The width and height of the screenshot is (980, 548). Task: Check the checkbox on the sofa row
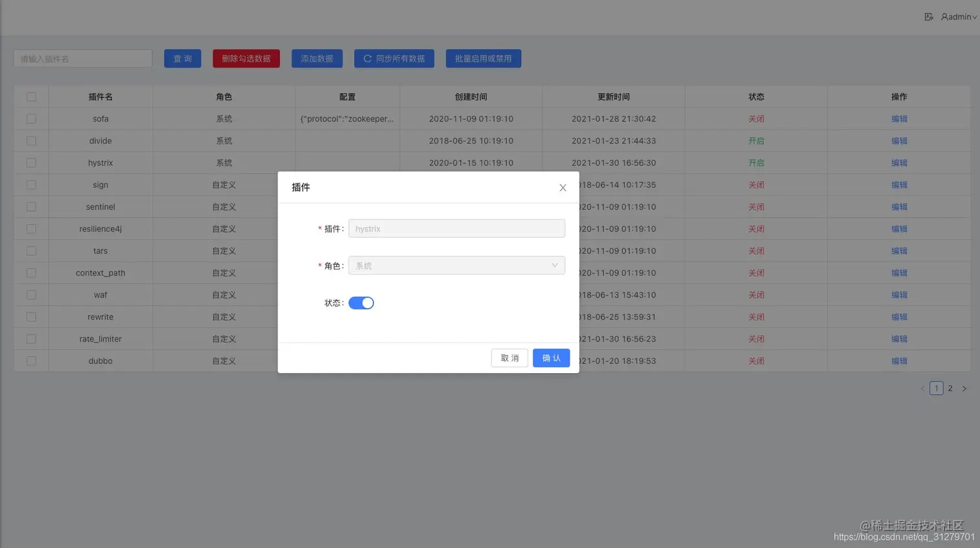point(31,119)
